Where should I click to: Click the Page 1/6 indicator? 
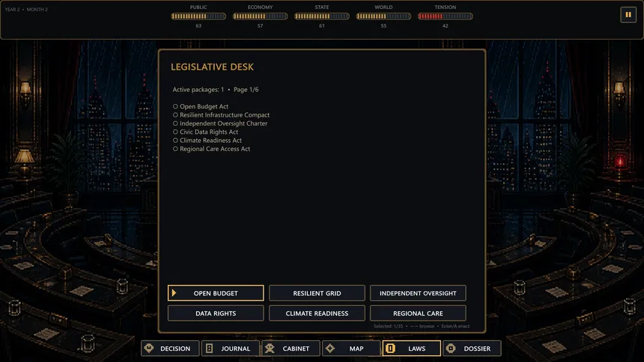click(246, 90)
